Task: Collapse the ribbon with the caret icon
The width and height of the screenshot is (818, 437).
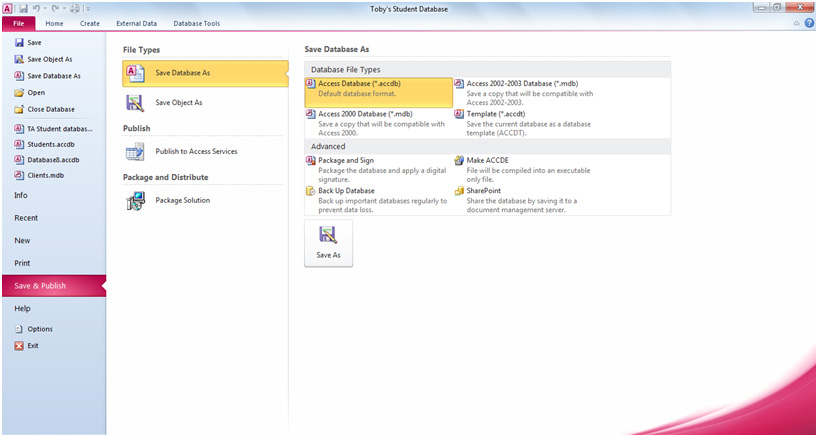Action: [x=797, y=23]
